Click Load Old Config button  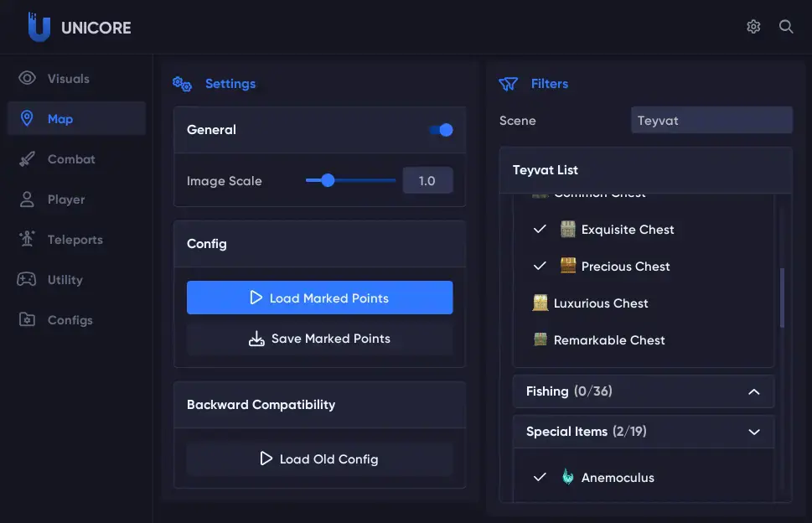[x=319, y=458]
